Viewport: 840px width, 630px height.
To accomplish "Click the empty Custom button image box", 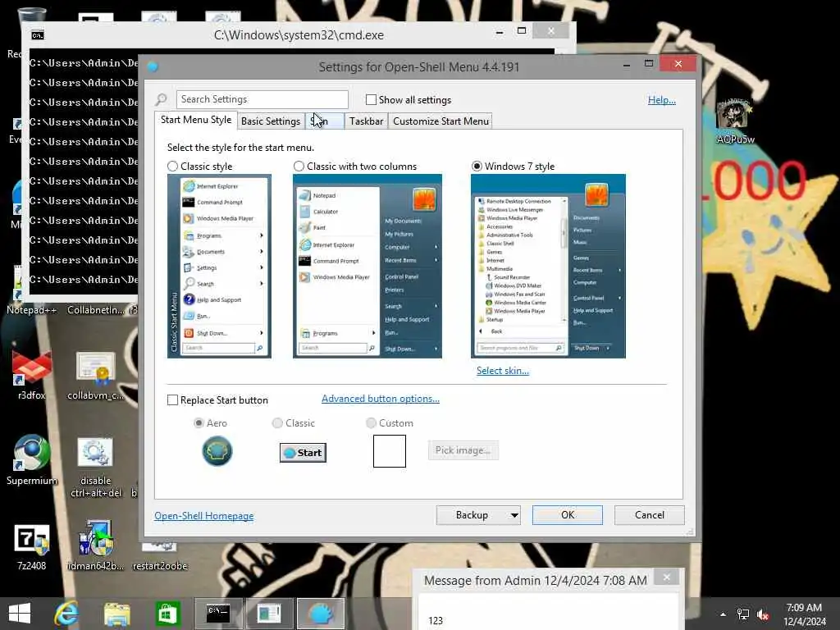I will [390, 451].
